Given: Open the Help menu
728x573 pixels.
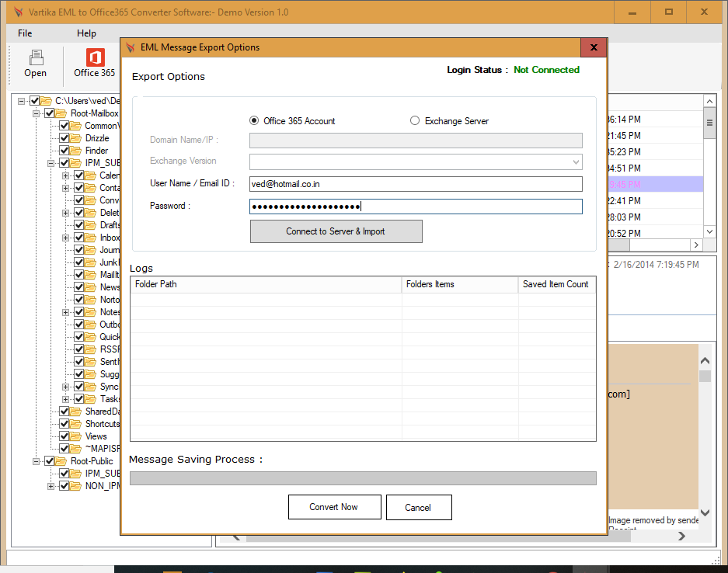Looking at the screenshot, I should [x=86, y=33].
